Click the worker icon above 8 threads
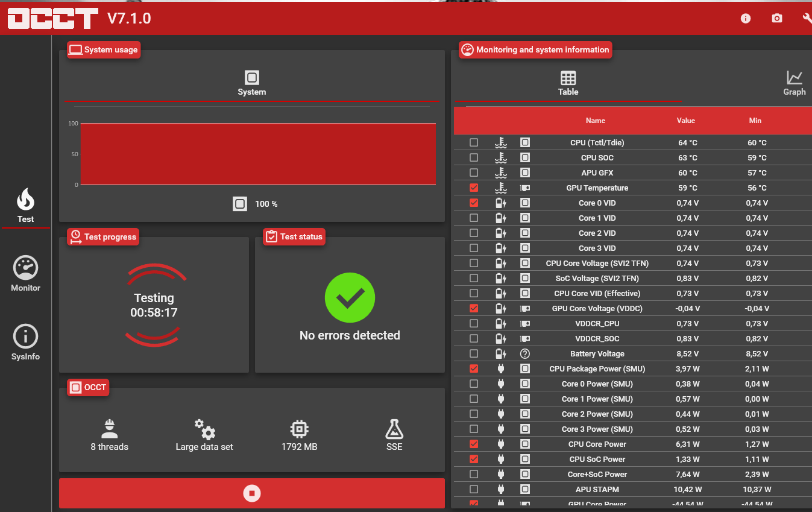This screenshot has width=812, height=512. pos(109,428)
